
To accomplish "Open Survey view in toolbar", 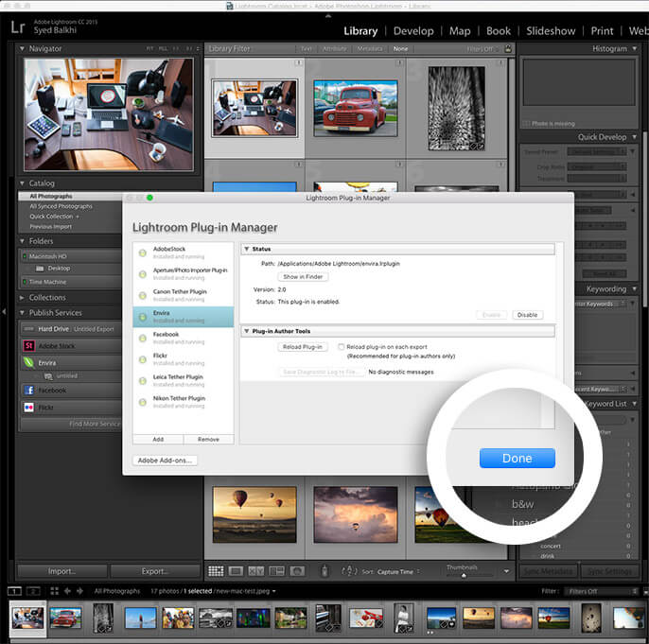I will [276, 571].
